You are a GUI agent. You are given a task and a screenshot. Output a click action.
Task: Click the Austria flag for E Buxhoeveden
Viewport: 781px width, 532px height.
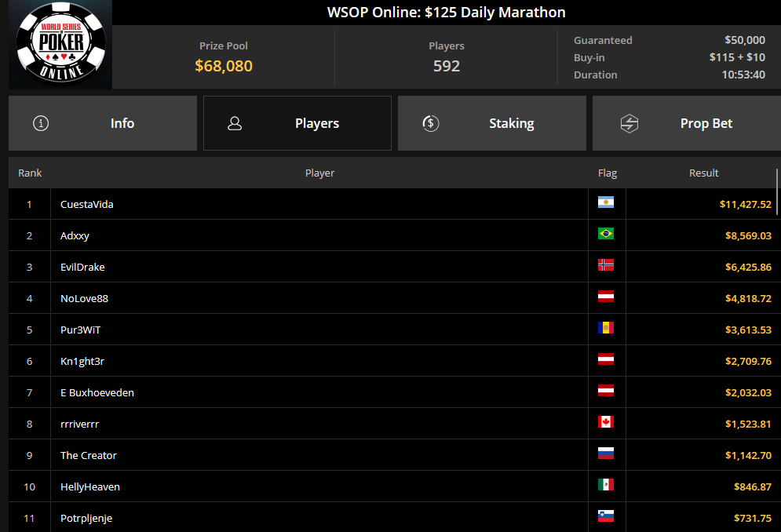(606, 391)
